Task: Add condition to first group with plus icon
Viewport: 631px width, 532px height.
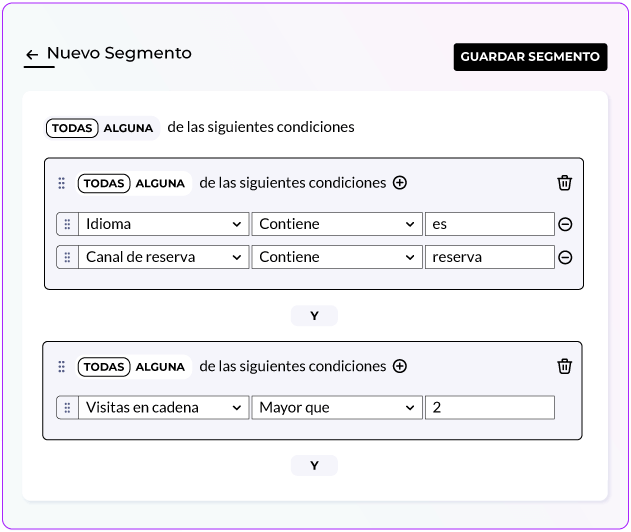Action: pyautogui.click(x=400, y=183)
